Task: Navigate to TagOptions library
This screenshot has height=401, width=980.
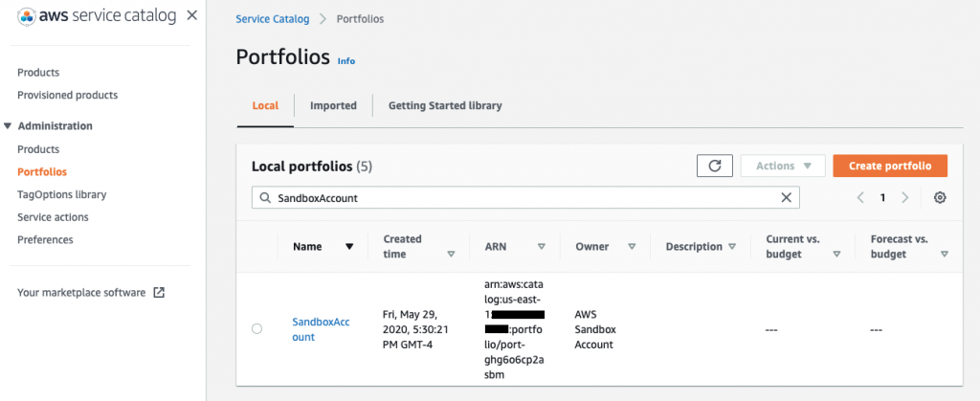Action: pos(61,194)
